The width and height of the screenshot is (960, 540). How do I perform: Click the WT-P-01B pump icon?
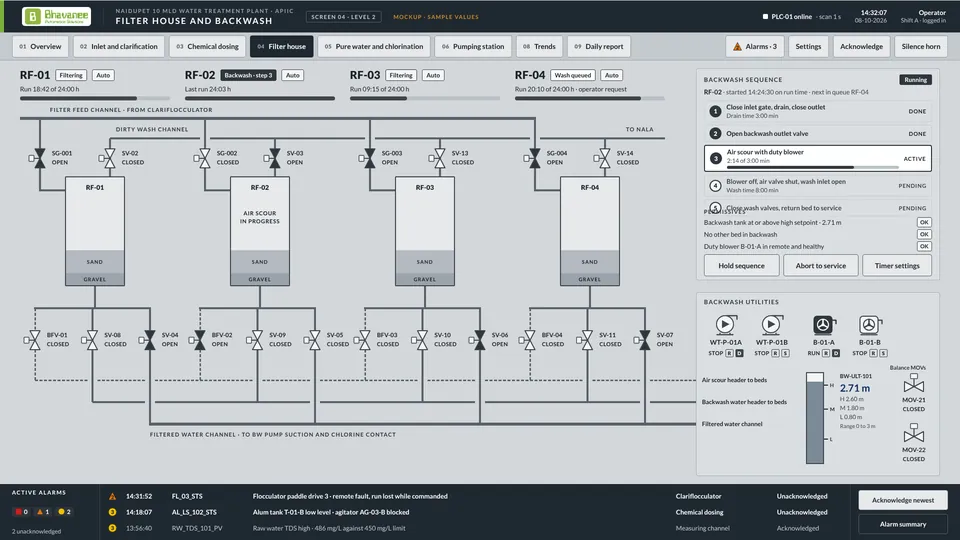[771, 324]
